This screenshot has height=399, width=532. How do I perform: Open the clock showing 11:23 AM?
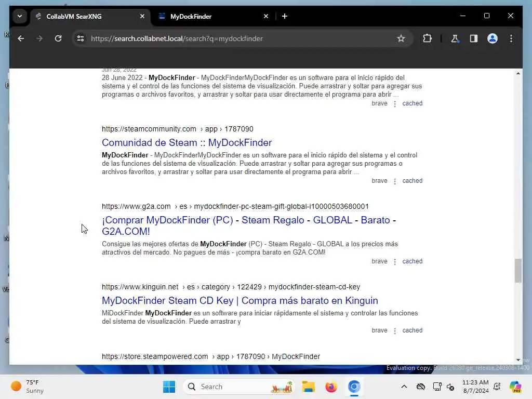click(x=475, y=387)
